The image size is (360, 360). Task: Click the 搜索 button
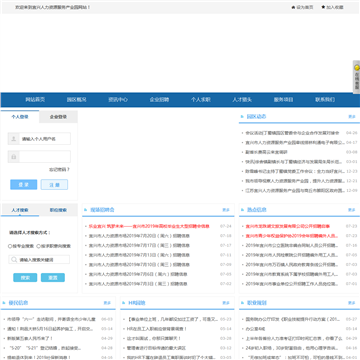tap(25, 278)
